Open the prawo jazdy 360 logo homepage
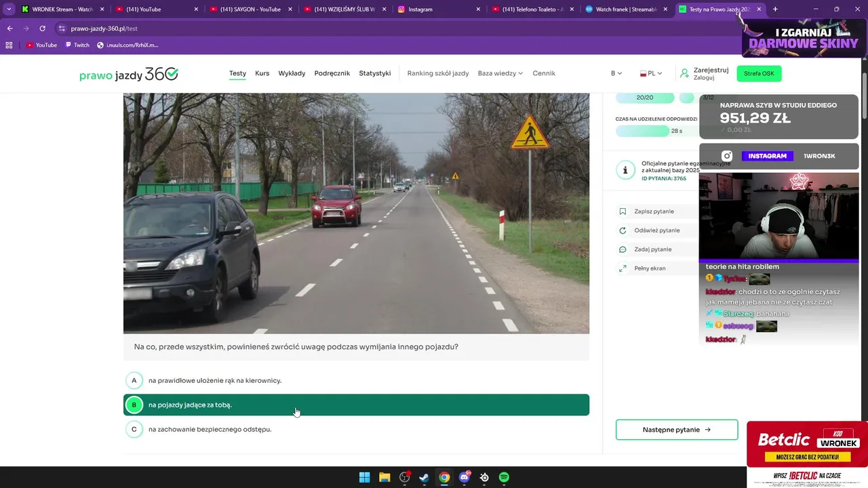 (x=129, y=74)
